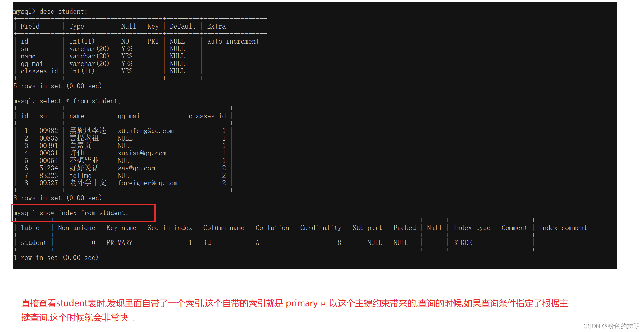644x332 pixels.
Task: Click the red note starting '直接查看student表时'
Action: (x=295, y=303)
